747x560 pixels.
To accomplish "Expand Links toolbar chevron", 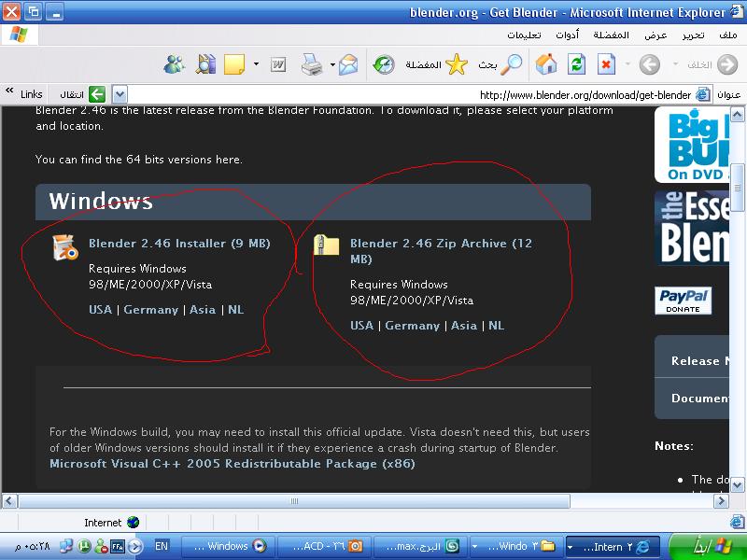I will [x=9, y=91].
